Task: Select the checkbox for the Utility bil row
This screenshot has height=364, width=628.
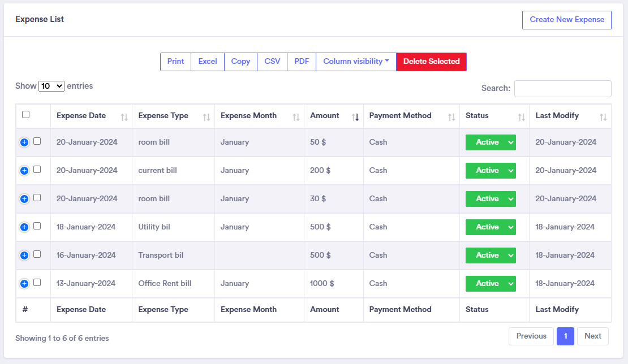Action: [37, 226]
